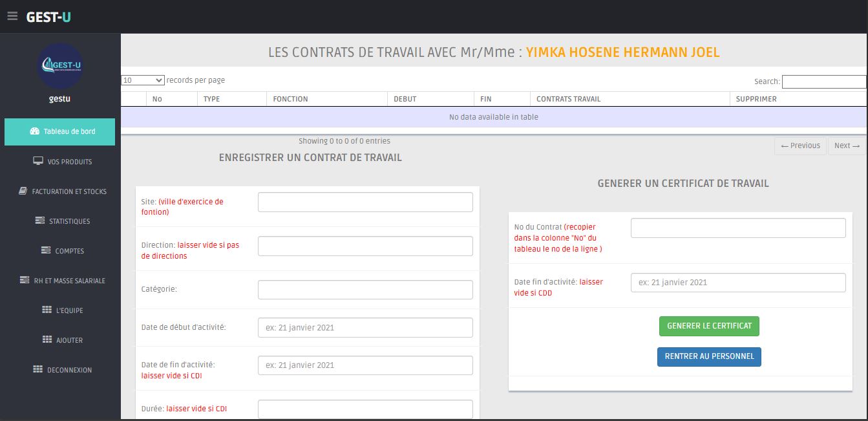Sort table by TYPE column header
This screenshot has width=868, height=421.
click(x=212, y=99)
